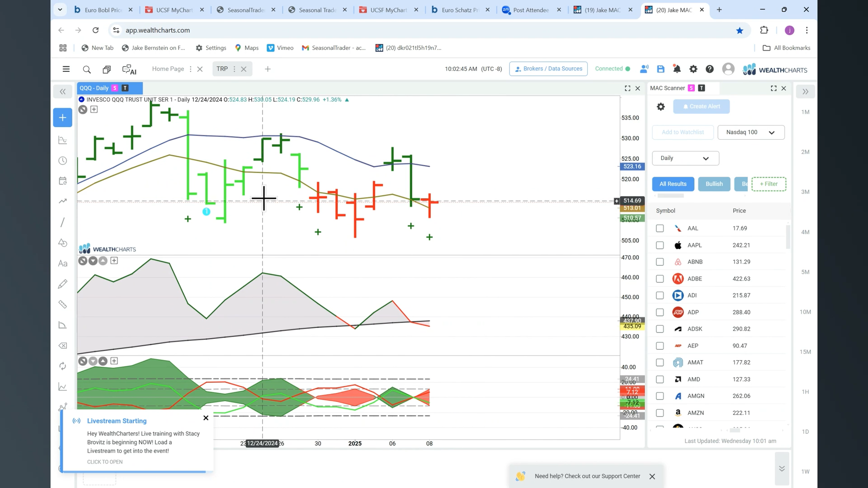Click CLICK TO OPEN livestream link
This screenshot has height=488, width=868.
pyautogui.click(x=105, y=462)
